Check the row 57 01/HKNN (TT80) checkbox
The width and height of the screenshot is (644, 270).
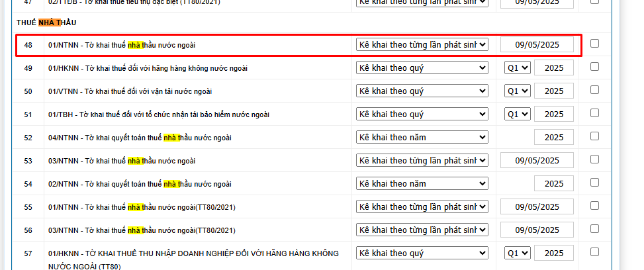594,252
